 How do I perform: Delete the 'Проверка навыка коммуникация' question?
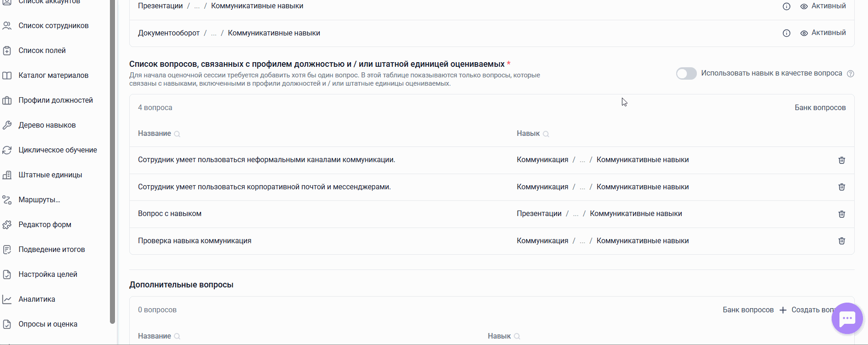[x=841, y=241]
